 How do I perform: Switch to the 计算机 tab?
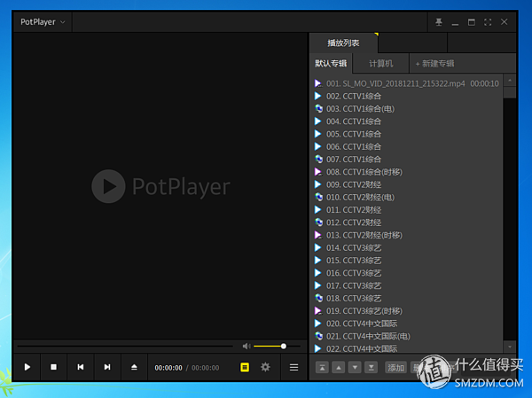pos(381,64)
